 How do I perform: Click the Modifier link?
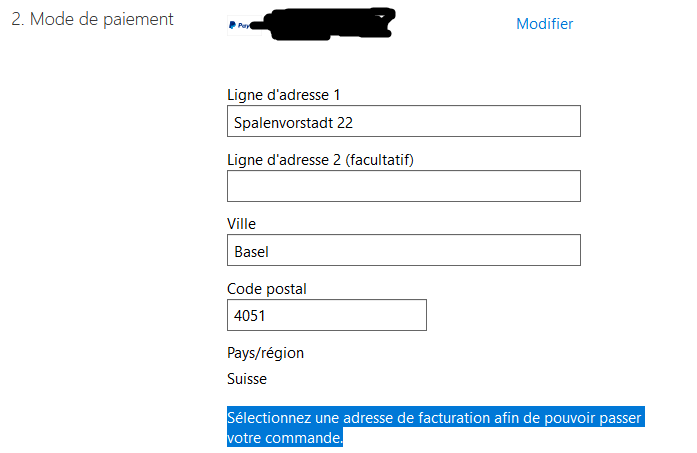click(545, 24)
